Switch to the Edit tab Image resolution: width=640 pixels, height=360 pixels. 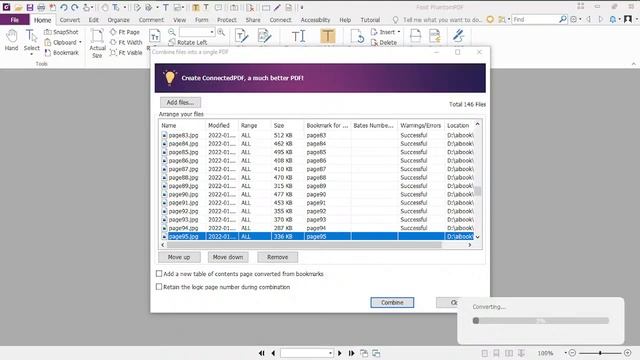94,20
